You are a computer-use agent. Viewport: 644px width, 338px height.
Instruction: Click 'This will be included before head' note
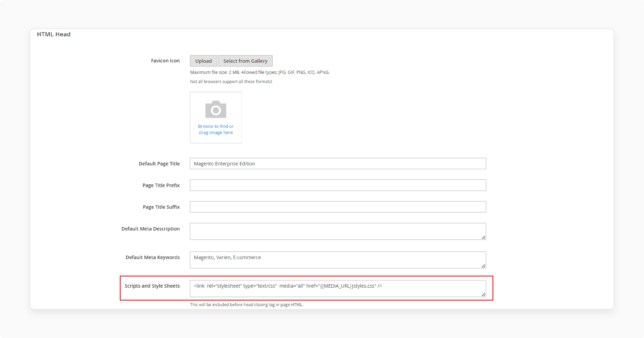[247, 305]
